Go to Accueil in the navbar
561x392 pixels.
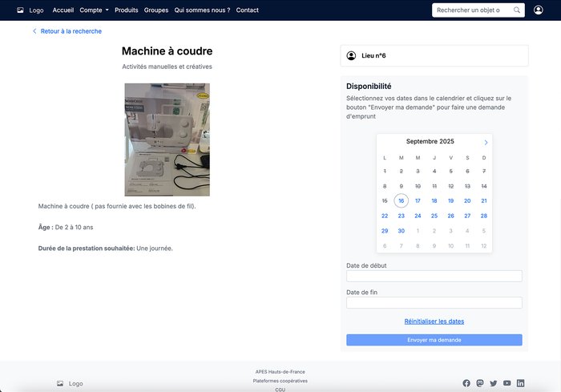pos(63,10)
